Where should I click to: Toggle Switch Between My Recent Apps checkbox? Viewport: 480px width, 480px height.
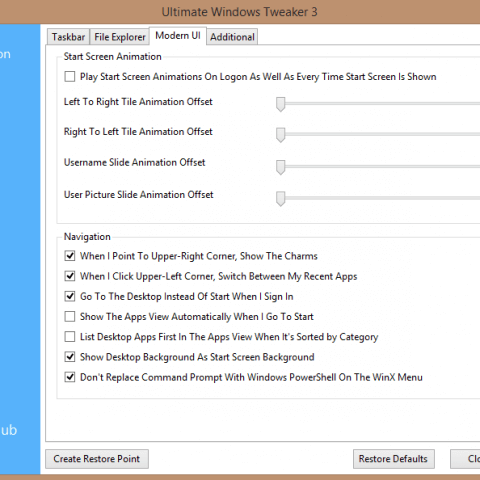tap(70, 276)
